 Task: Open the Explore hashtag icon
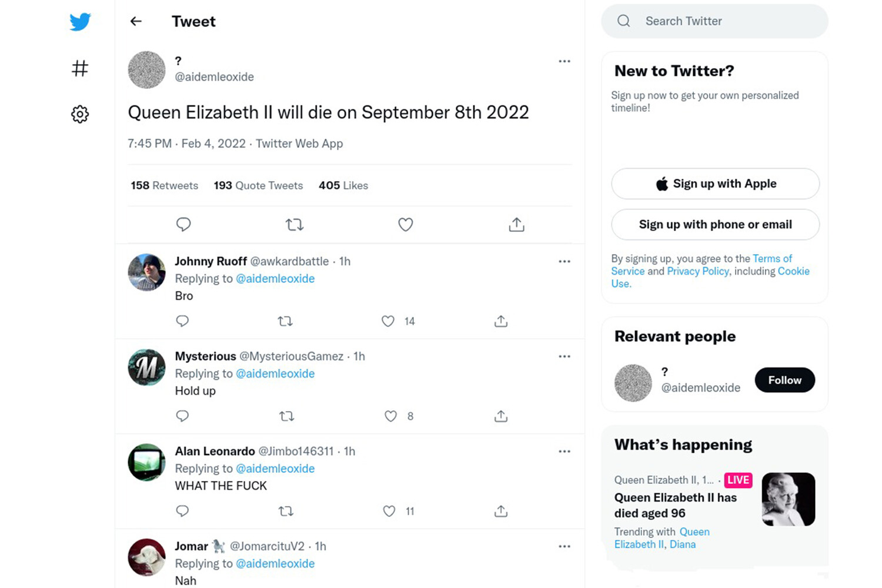(80, 68)
